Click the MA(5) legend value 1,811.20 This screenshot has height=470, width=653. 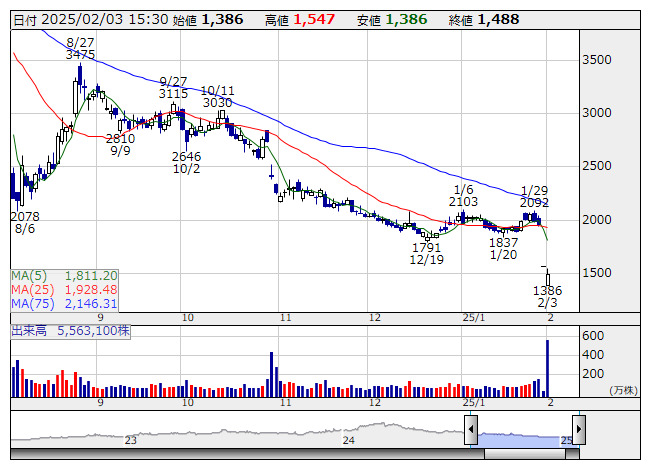[x=91, y=276]
